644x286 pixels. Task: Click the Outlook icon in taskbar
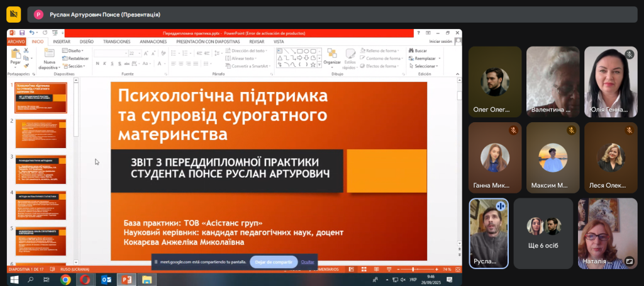click(106, 279)
